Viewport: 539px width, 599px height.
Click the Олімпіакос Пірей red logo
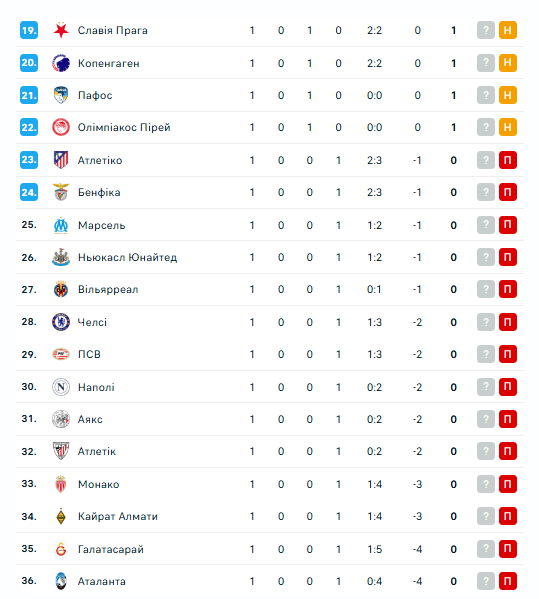pyautogui.click(x=61, y=127)
